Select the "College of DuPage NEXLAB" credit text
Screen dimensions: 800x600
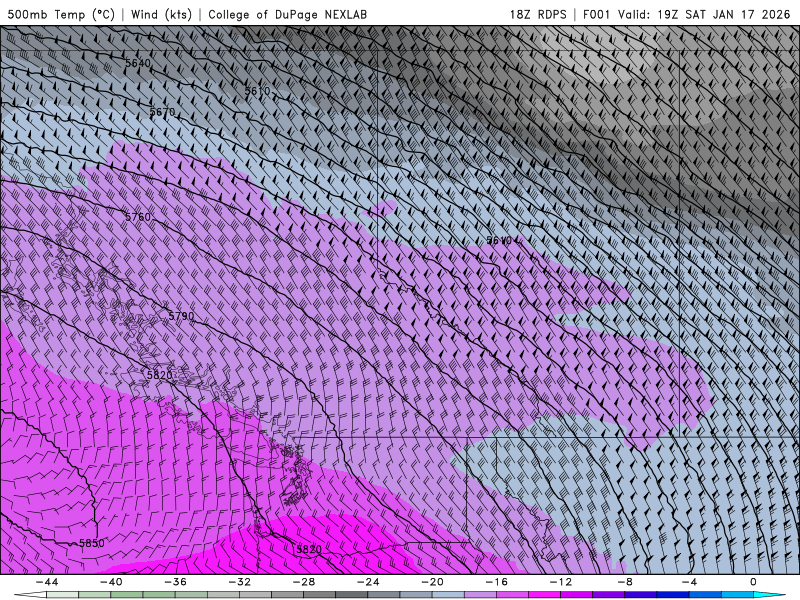(287, 14)
